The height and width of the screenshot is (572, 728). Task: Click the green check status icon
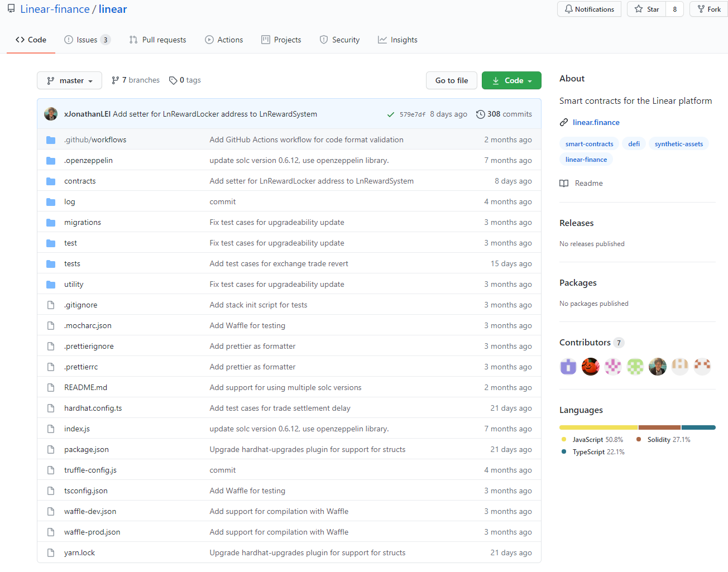click(x=391, y=114)
